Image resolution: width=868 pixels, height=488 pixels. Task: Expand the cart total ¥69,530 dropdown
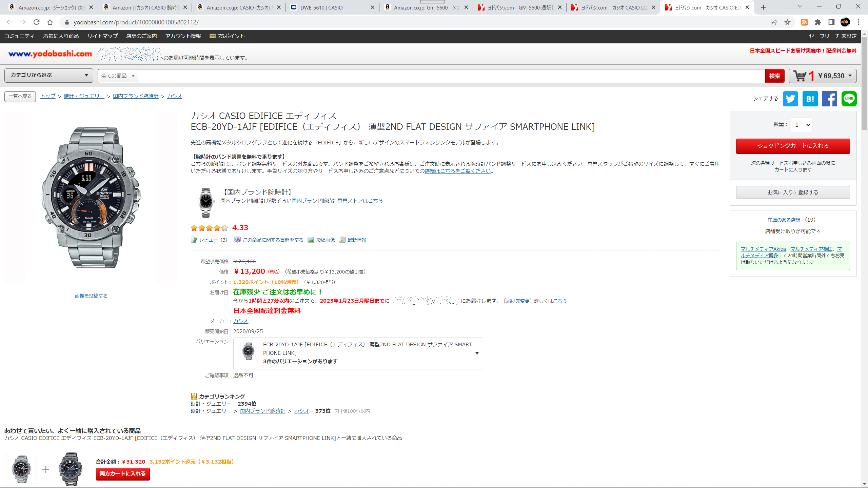pyautogui.click(x=850, y=76)
